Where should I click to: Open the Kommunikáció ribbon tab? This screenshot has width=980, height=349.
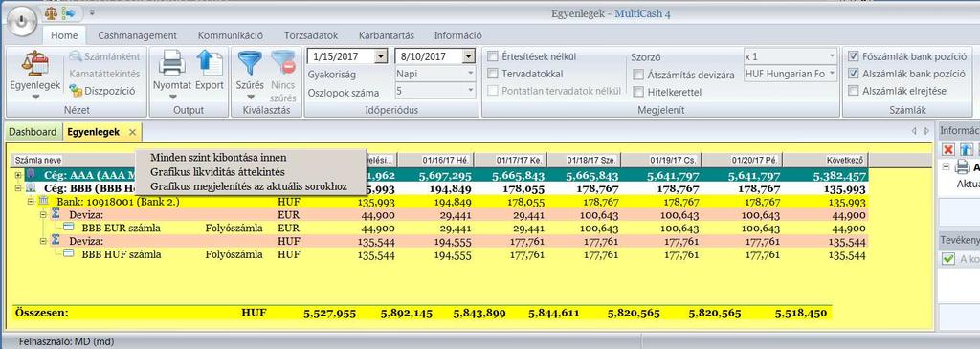(x=230, y=35)
